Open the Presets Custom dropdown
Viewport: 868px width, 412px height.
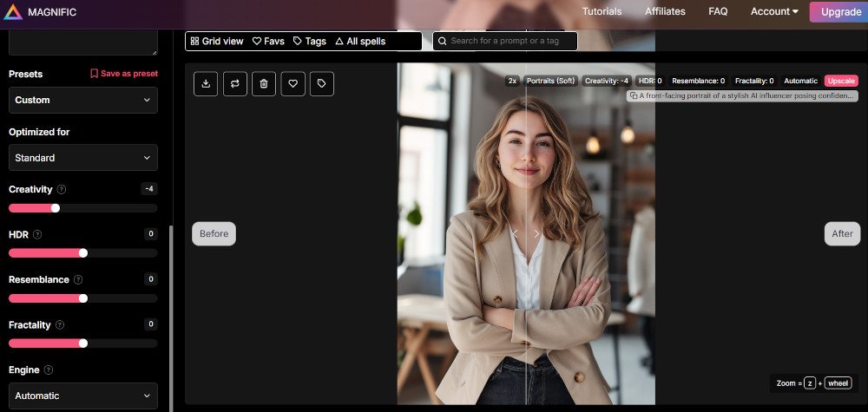point(83,100)
